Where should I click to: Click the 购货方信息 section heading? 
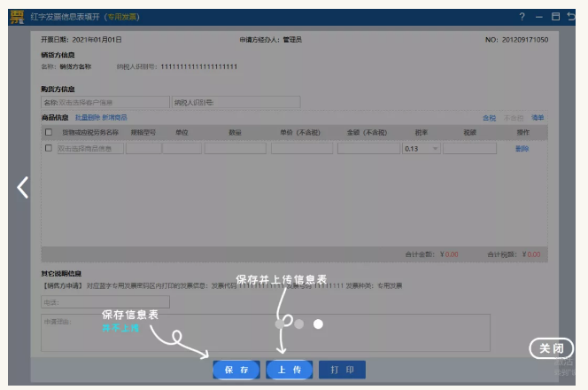pos(58,89)
